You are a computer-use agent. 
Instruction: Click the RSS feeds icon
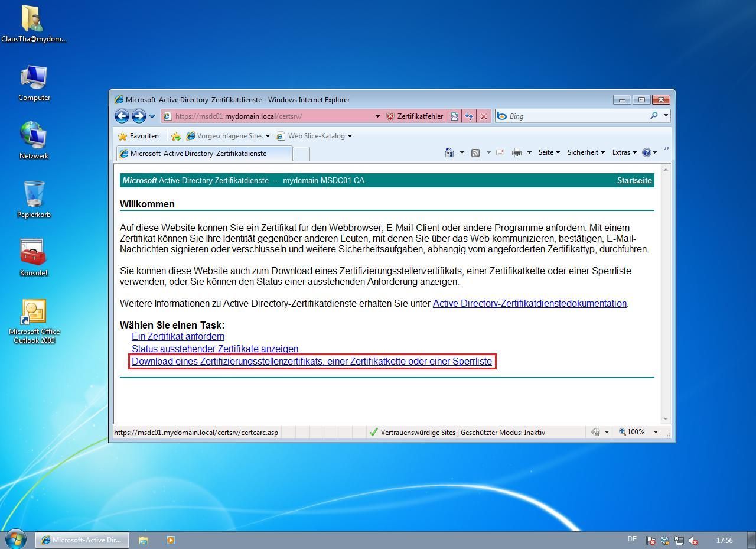pyautogui.click(x=475, y=152)
